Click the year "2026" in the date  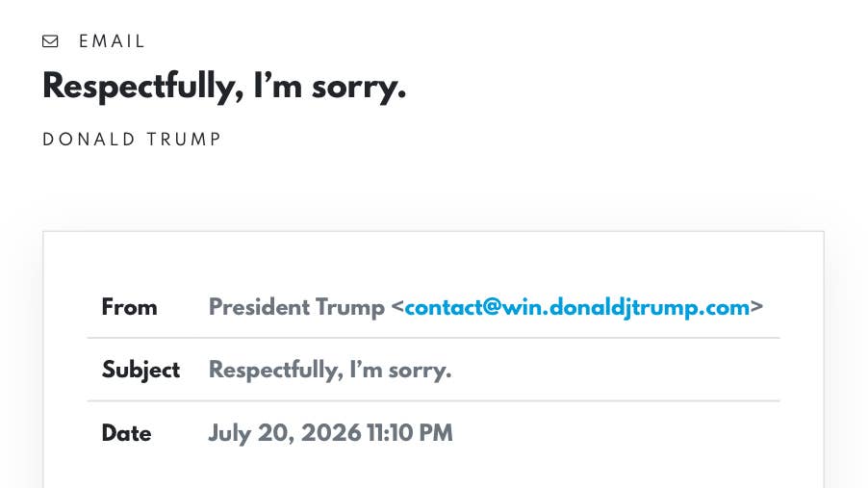(331, 432)
